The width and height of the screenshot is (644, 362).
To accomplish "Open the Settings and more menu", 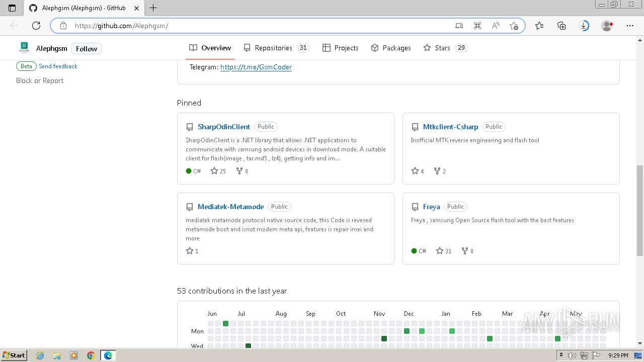I will click(630, 26).
